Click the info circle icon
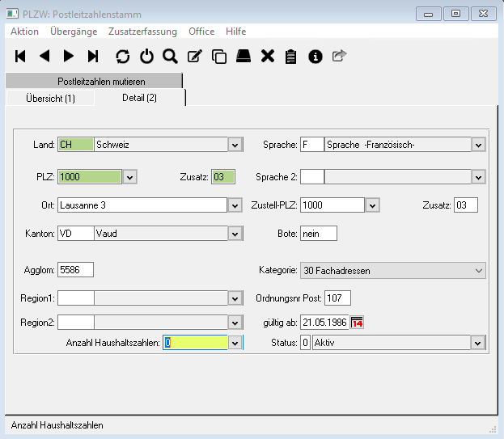 [x=316, y=56]
